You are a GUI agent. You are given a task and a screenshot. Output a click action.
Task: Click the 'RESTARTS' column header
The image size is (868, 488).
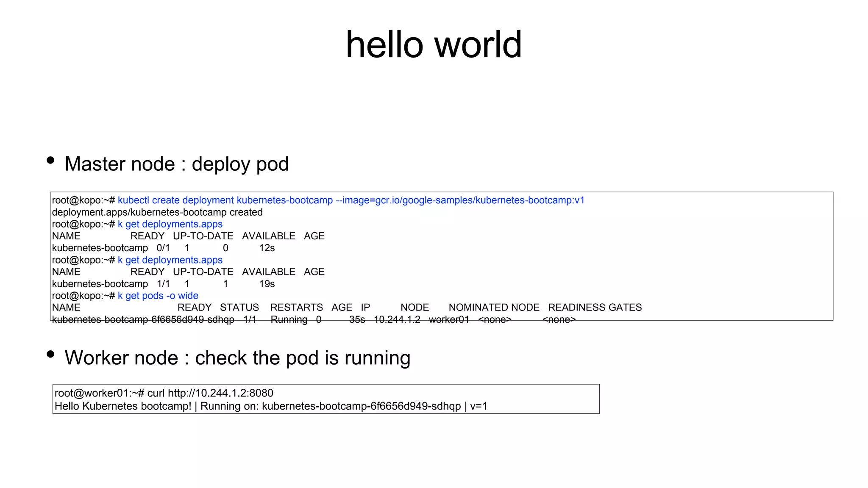tap(296, 308)
